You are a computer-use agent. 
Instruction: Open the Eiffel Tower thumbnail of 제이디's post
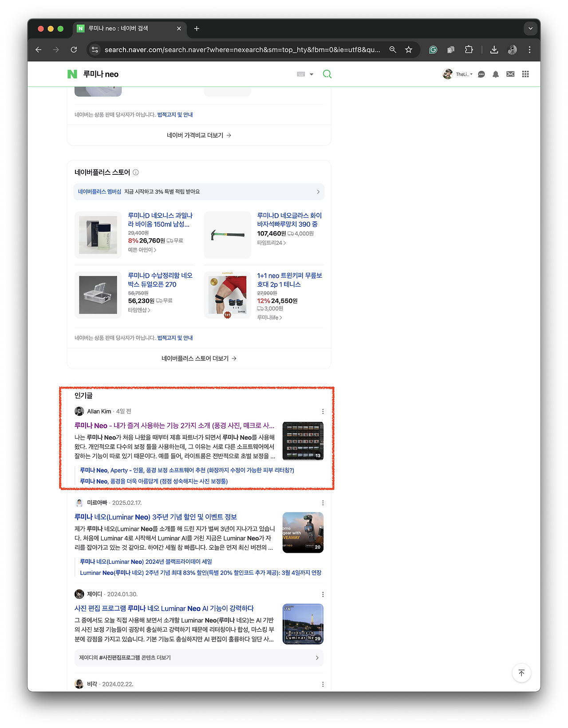pos(303,624)
